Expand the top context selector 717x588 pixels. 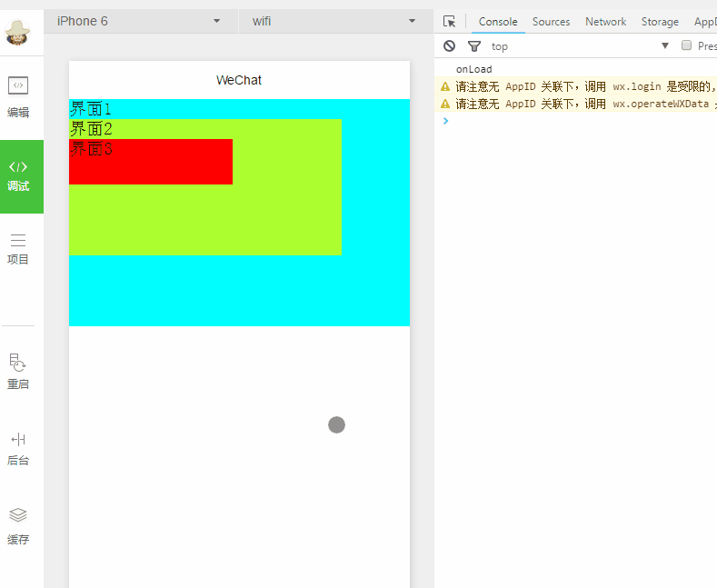point(579,46)
